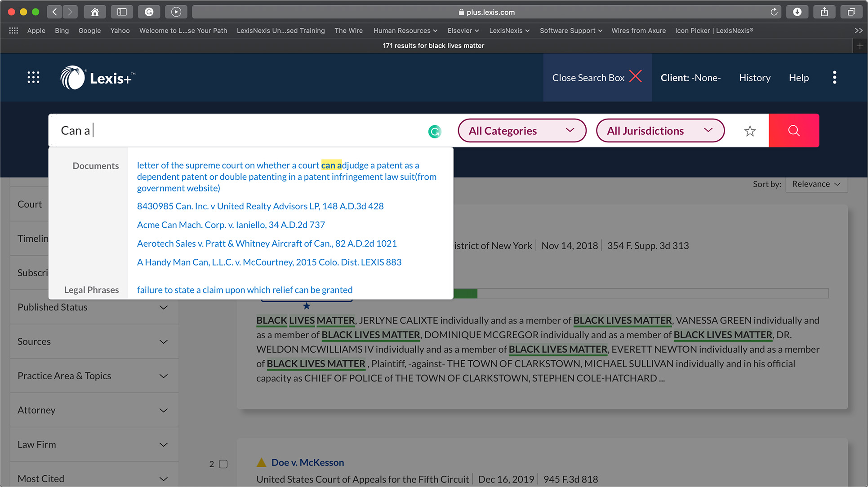Screen dimensions: 868x487
Task: Go back with Safari back arrow
Action: pyautogui.click(x=54, y=12)
